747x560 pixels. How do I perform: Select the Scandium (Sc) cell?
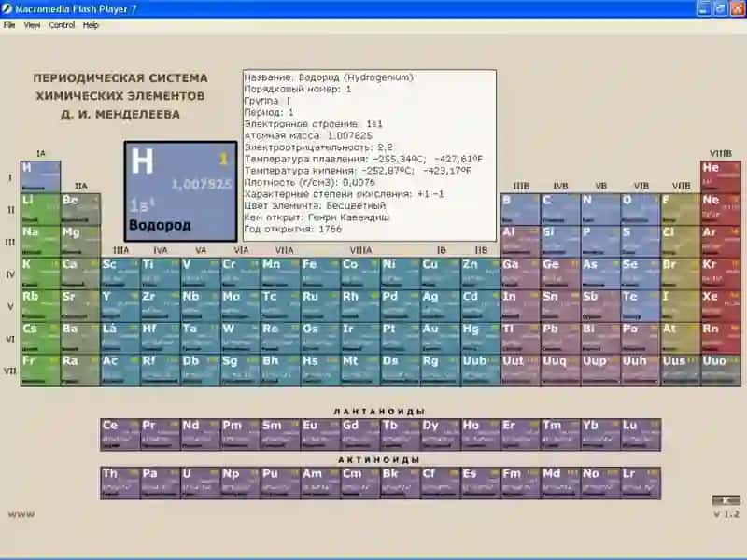tap(120, 273)
